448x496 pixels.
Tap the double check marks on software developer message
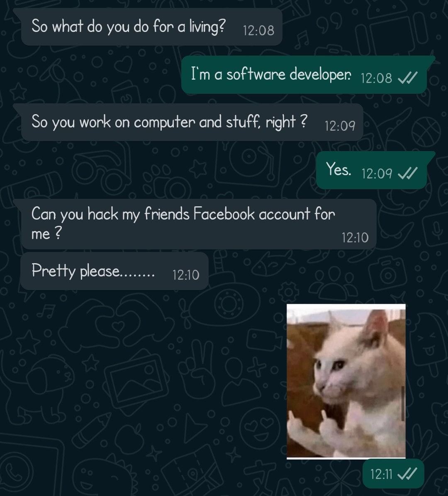point(407,78)
